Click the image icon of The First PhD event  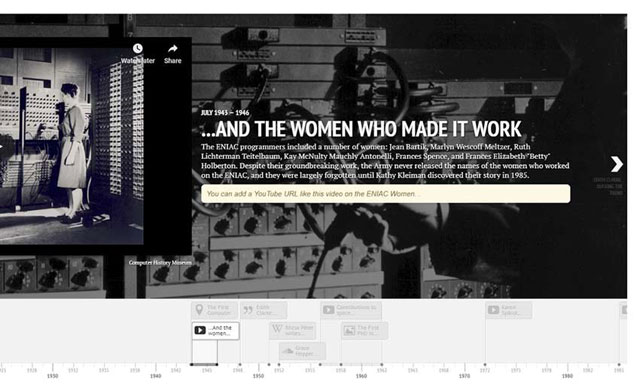pos(349,330)
